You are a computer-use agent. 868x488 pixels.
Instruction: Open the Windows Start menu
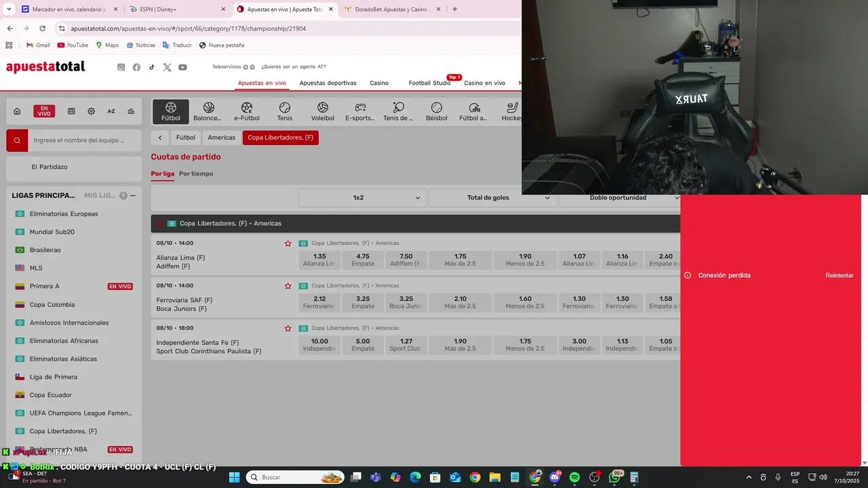(234, 477)
